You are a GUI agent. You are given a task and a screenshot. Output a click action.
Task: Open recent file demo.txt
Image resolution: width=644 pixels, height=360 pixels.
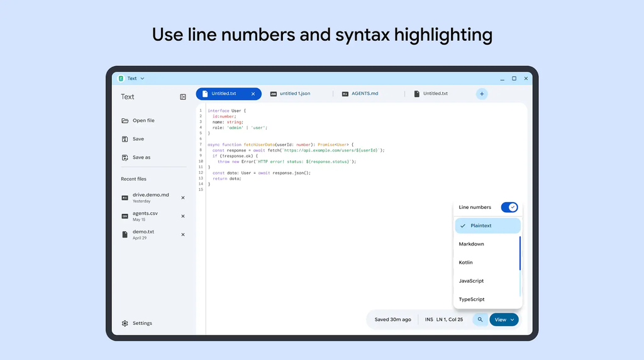[144, 235]
